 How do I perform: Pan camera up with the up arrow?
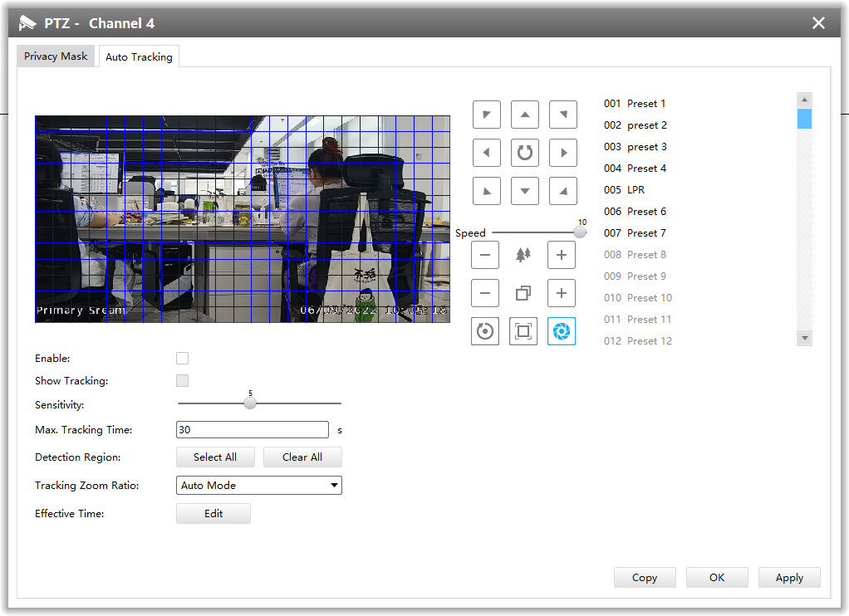(x=524, y=115)
